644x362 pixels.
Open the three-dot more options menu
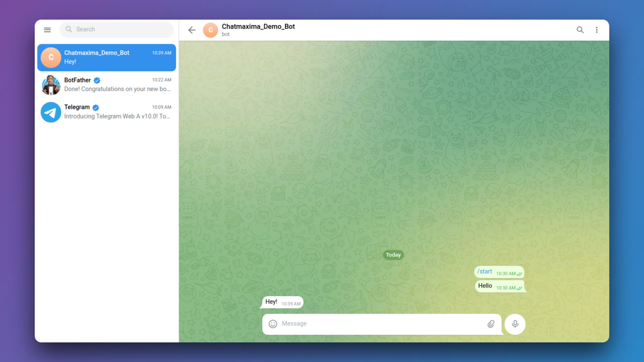[x=597, y=30]
